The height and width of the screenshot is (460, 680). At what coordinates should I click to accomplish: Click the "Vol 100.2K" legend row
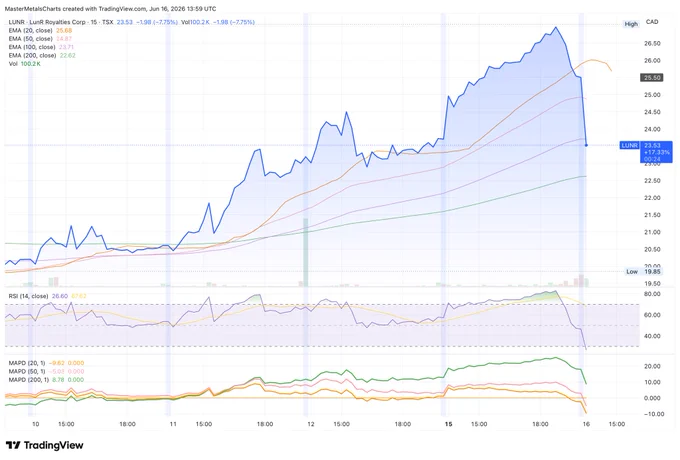click(24, 64)
